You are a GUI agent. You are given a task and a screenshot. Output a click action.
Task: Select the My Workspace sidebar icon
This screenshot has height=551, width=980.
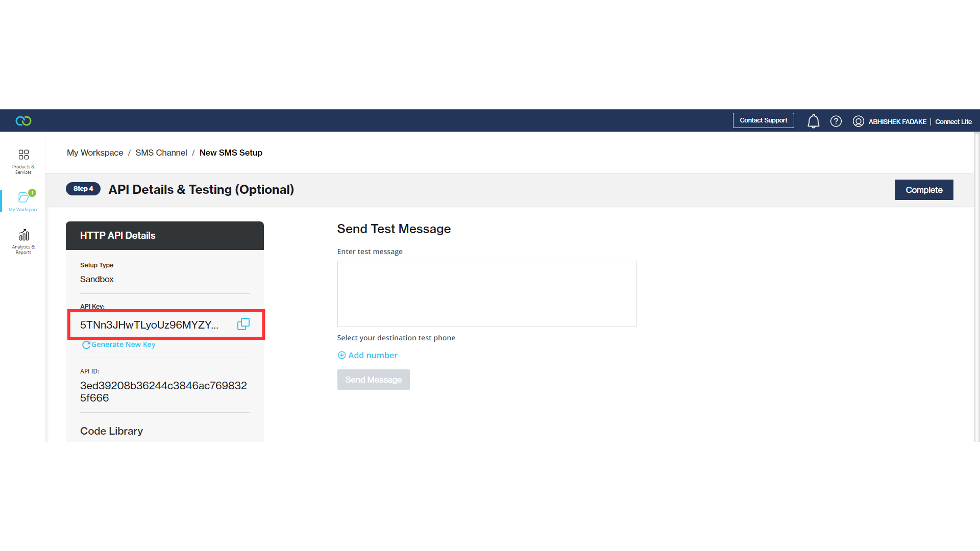(x=23, y=199)
